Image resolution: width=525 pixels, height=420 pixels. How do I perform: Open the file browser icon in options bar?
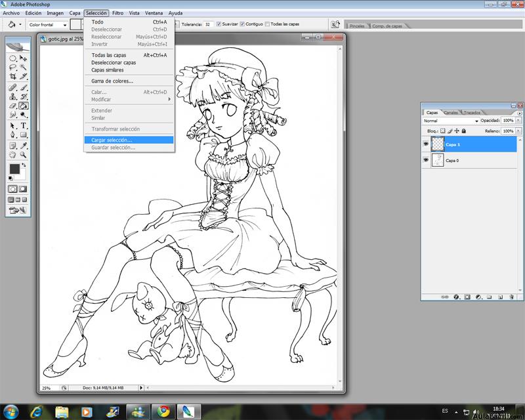pyautogui.click(x=335, y=24)
